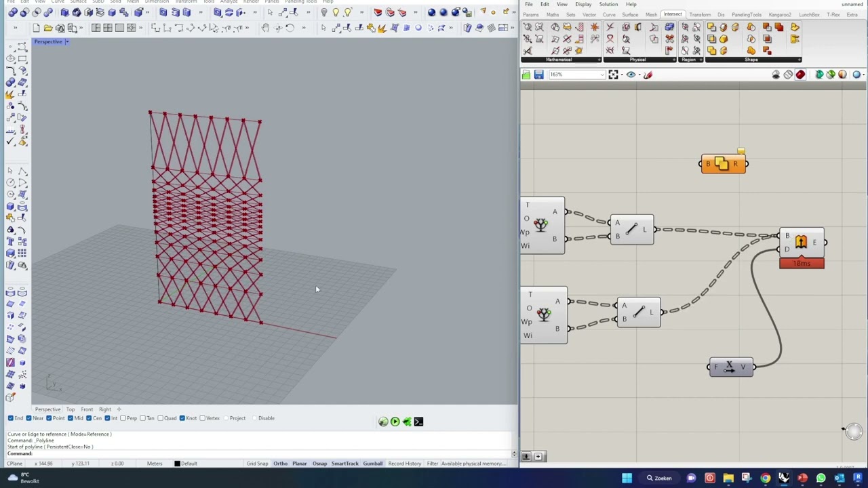Uncheck the Near object snap

pyautogui.click(x=28, y=418)
